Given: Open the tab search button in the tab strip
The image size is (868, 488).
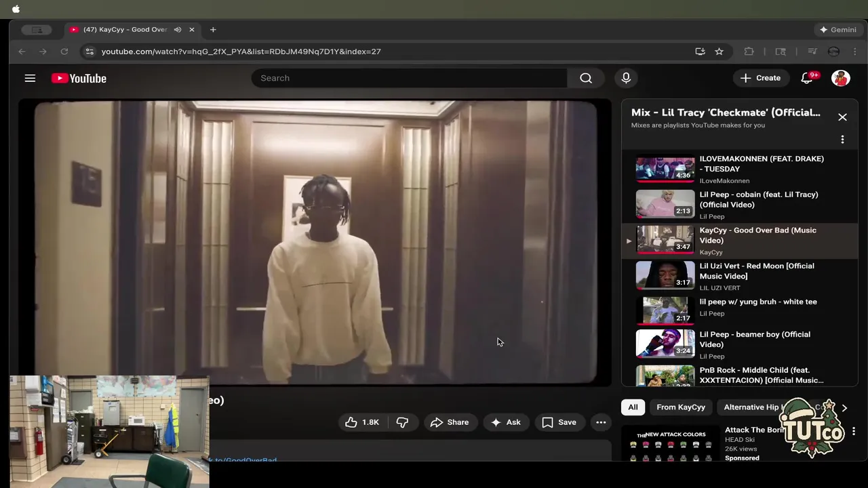Looking at the screenshot, I should coord(37,30).
